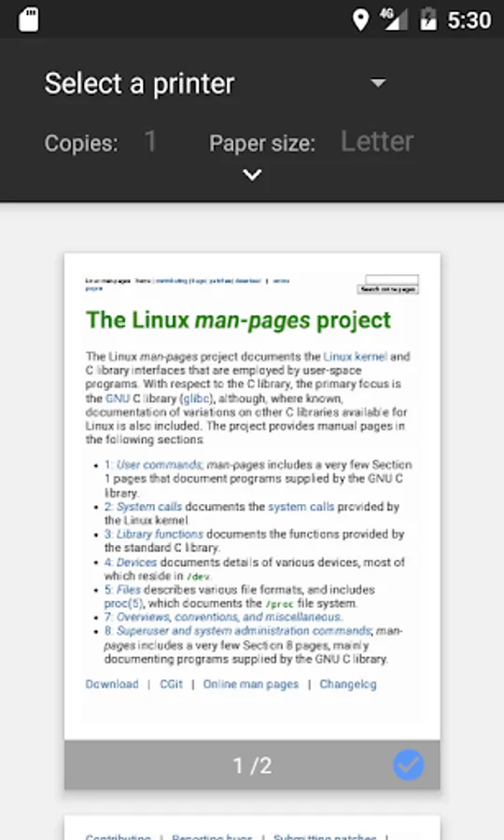Tap the 'Search online pages' button in preview
The width and height of the screenshot is (504, 840).
[x=387, y=289]
